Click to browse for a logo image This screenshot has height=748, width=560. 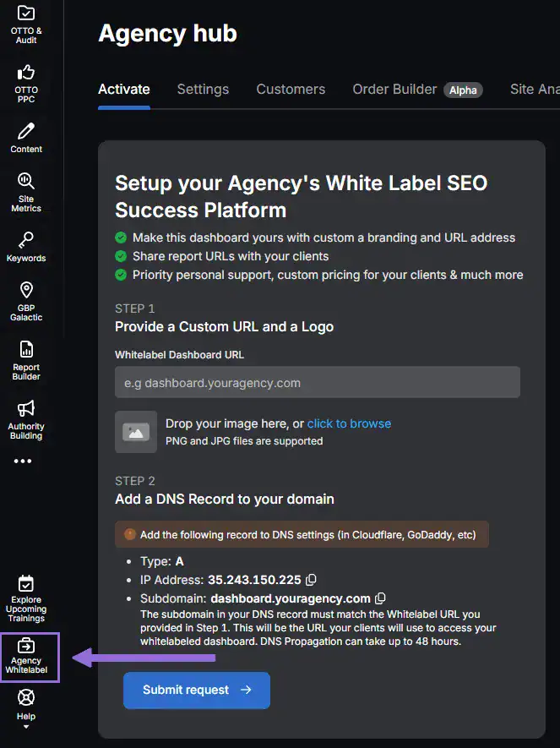click(349, 423)
